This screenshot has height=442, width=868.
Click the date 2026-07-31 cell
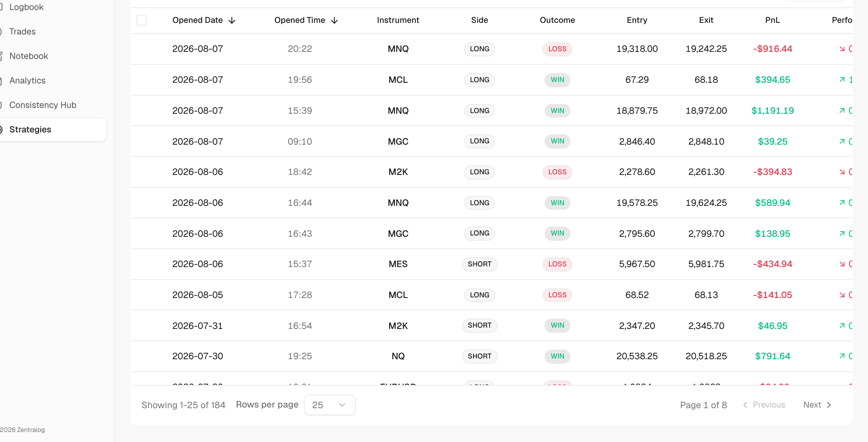coord(197,326)
